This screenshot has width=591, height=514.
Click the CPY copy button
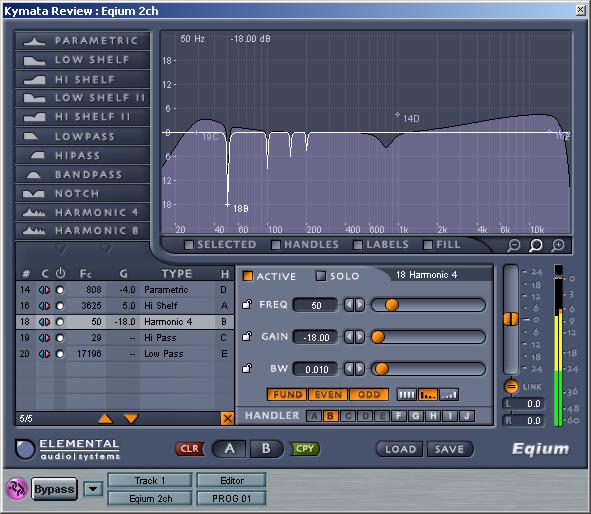(305, 449)
